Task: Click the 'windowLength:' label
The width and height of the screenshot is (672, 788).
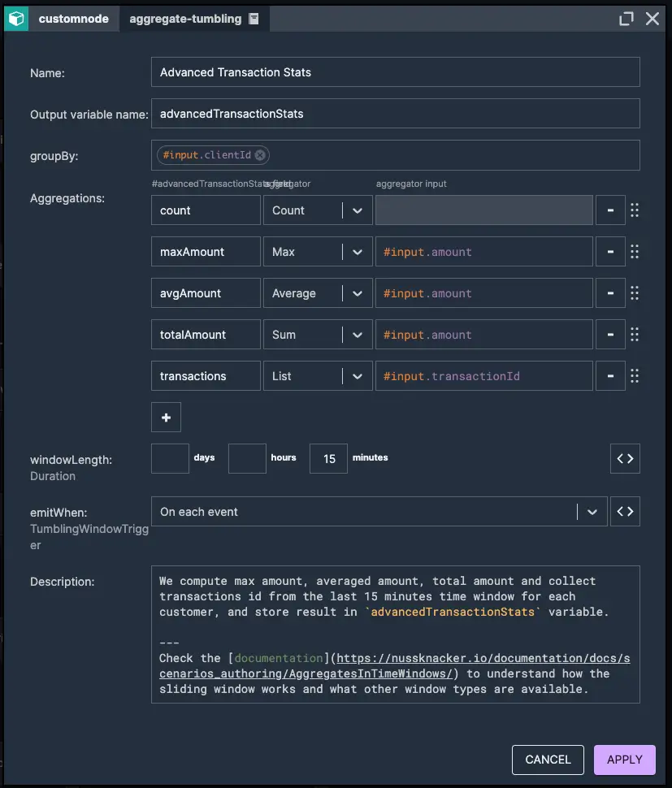Action: (x=71, y=460)
